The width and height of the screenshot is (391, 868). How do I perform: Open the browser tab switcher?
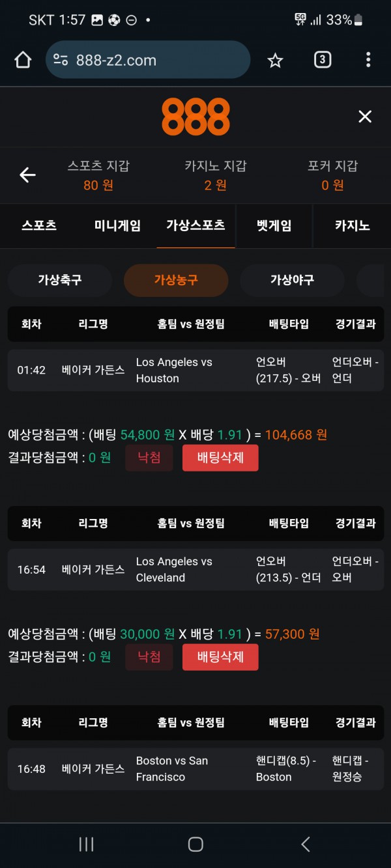[x=322, y=61]
